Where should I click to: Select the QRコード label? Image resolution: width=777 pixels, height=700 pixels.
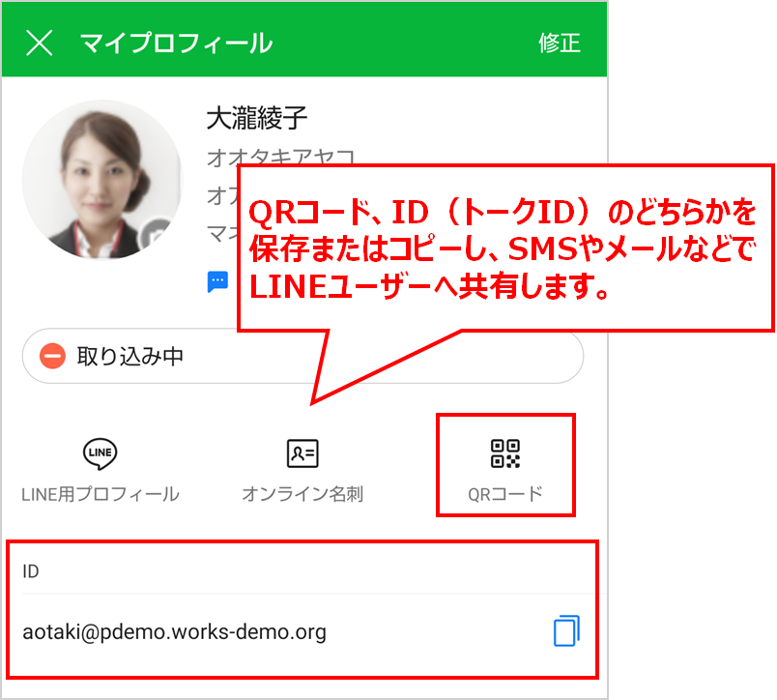[x=505, y=494]
